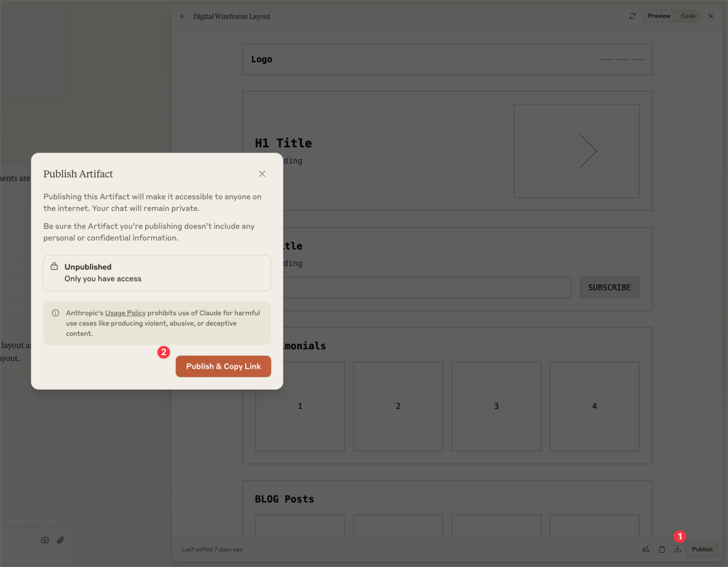This screenshot has width=728, height=567.
Task: Click the chevron arrow in the hero image placeholder
Action: click(x=588, y=151)
